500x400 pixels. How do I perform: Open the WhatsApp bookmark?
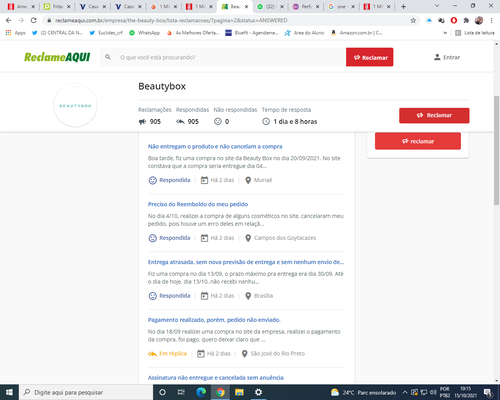click(x=145, y=33)
